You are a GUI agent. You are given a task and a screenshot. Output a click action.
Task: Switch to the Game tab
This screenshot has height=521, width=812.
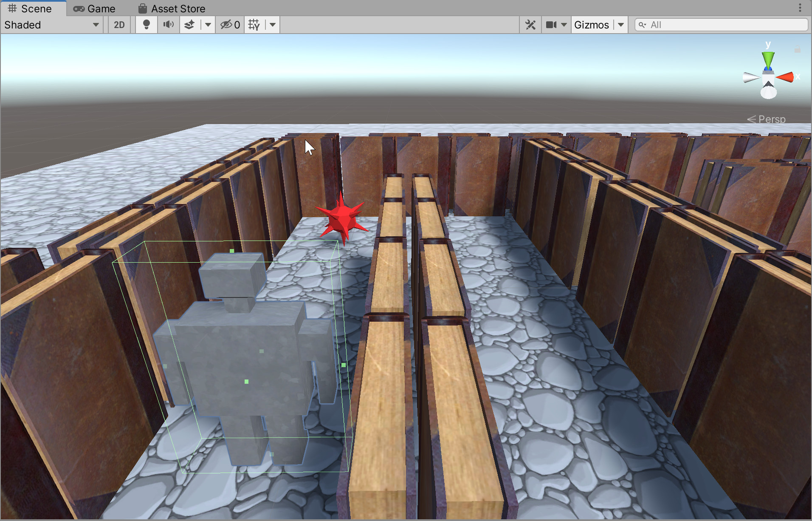pos(94,8)
